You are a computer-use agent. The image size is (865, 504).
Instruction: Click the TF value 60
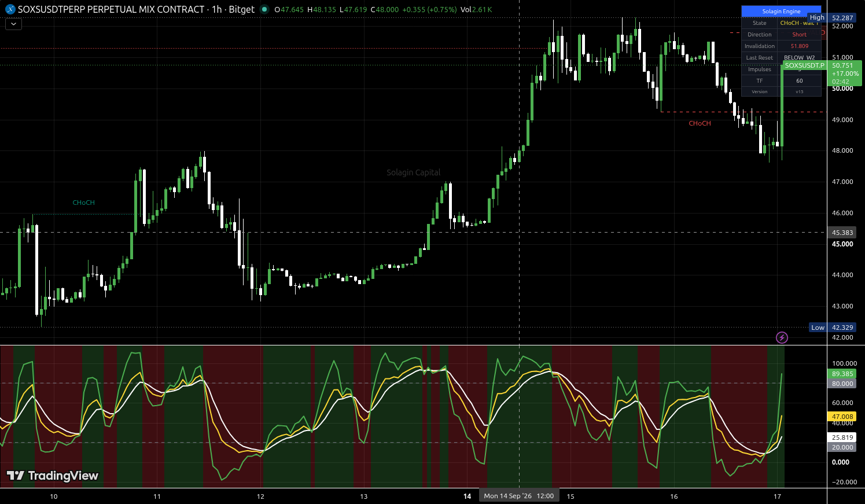[x=799, y=81]
